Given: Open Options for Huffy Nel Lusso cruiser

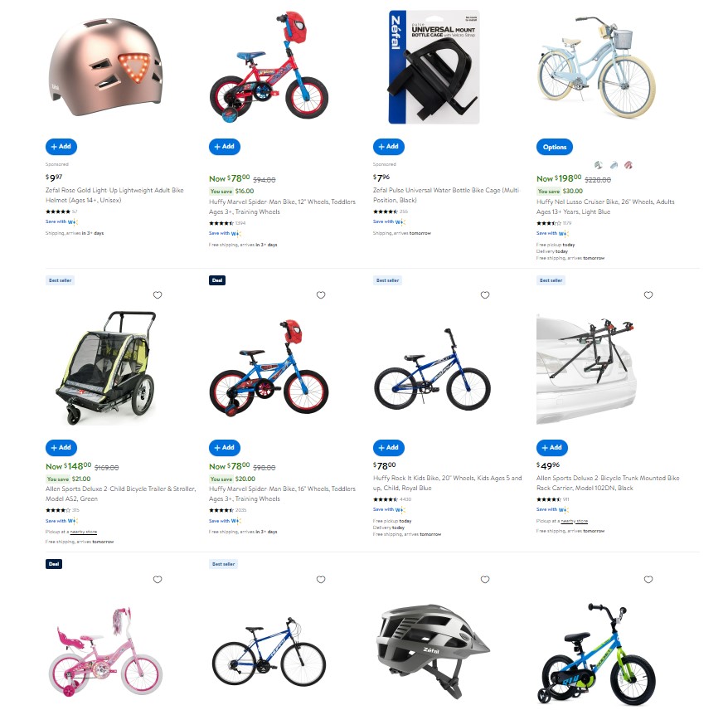Looking at the screenshot, I should click(x=555, y=147).
